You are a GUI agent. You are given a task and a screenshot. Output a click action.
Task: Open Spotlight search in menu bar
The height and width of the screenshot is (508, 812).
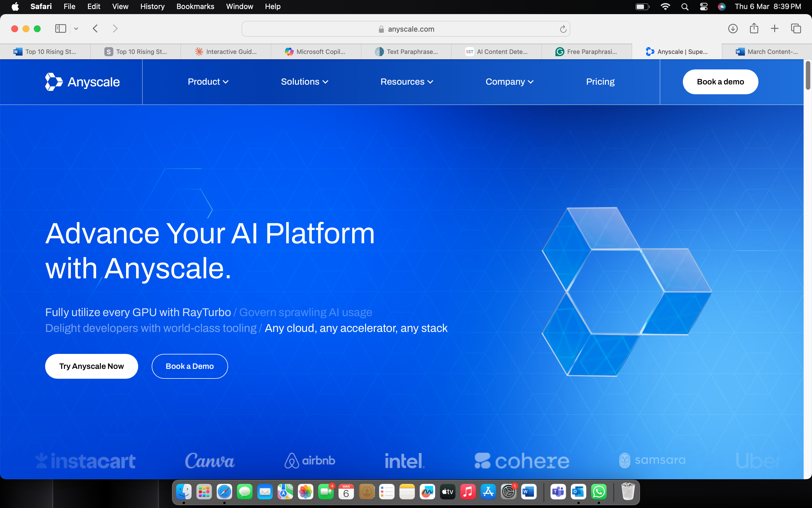point(685,7)
